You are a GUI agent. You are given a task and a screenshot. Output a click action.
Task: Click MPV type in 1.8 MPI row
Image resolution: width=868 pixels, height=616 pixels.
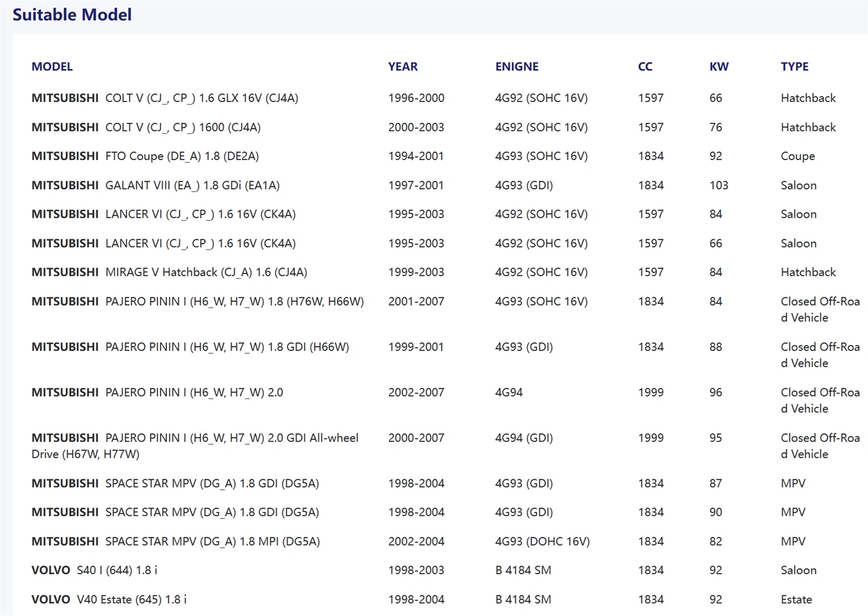(x=793, y=541)
